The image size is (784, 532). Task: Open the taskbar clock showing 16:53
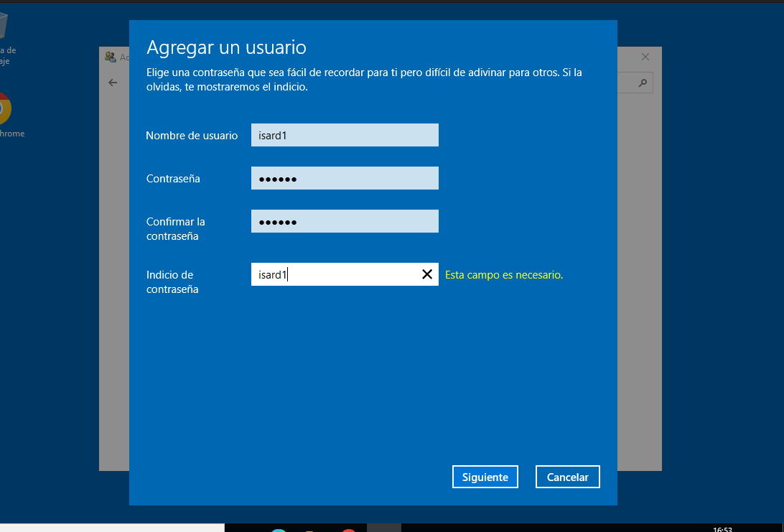[722, 529]
